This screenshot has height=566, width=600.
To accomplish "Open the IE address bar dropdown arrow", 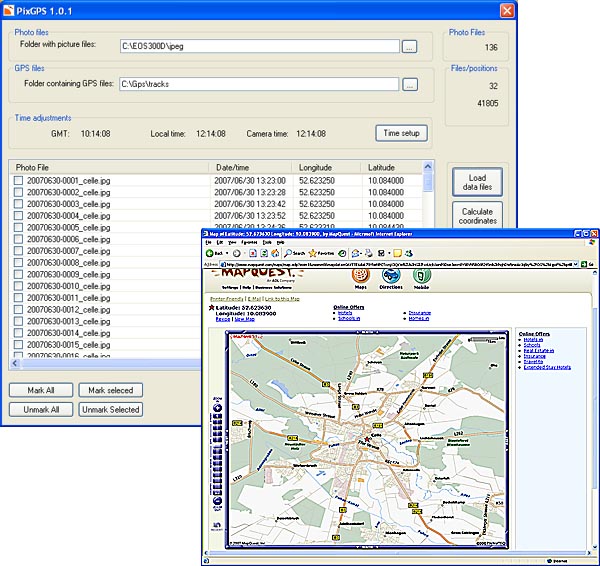I will click(576, 264).
